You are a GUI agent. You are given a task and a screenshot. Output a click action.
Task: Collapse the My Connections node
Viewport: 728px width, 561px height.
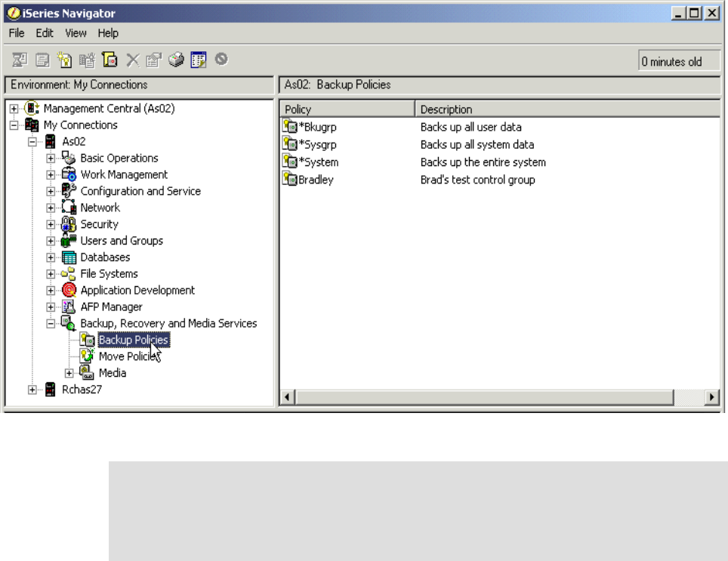(x=14, y=125)
